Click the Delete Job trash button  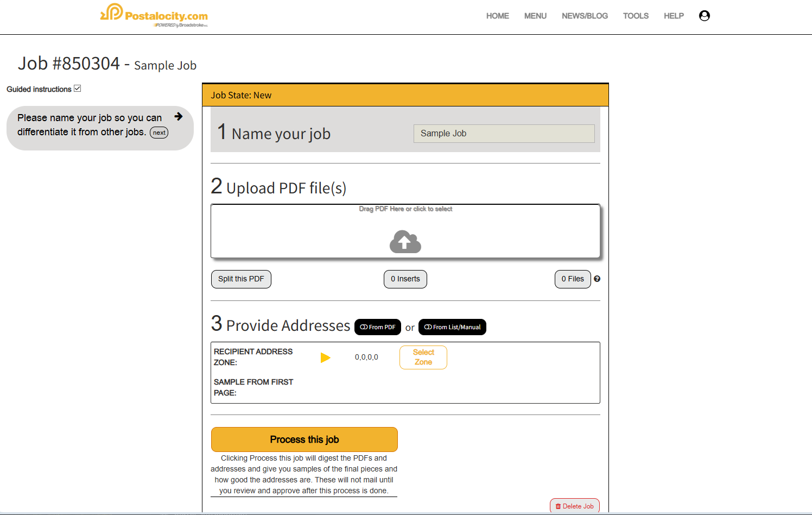[574, 506]
